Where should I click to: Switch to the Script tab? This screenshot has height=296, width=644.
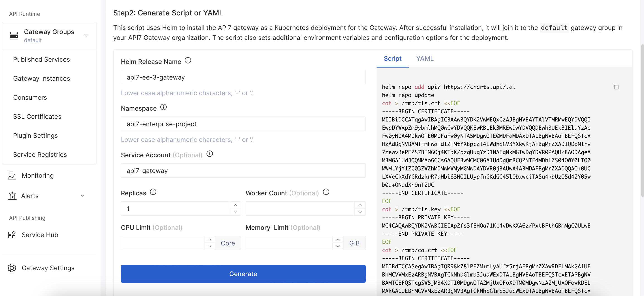tap(392, 58)
